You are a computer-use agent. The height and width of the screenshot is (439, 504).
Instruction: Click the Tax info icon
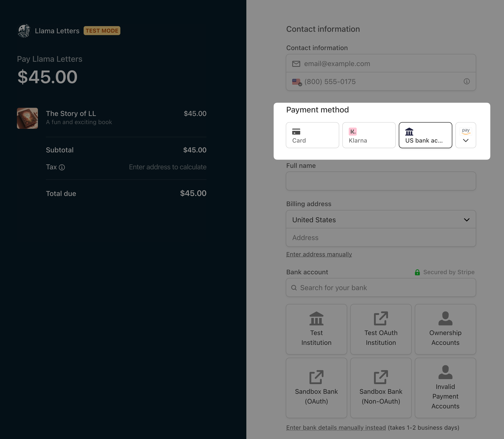point(62,167)
